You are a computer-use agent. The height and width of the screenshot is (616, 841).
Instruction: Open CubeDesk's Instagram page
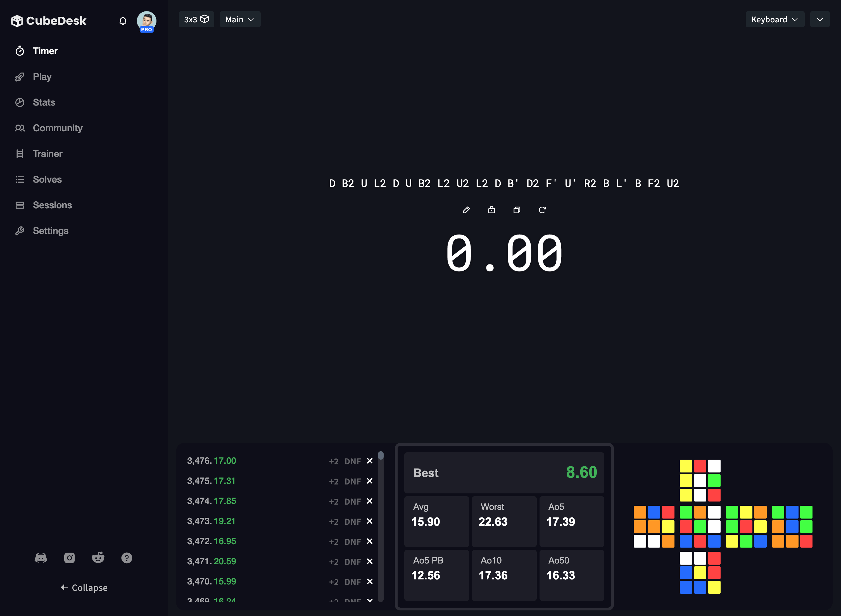69,558
